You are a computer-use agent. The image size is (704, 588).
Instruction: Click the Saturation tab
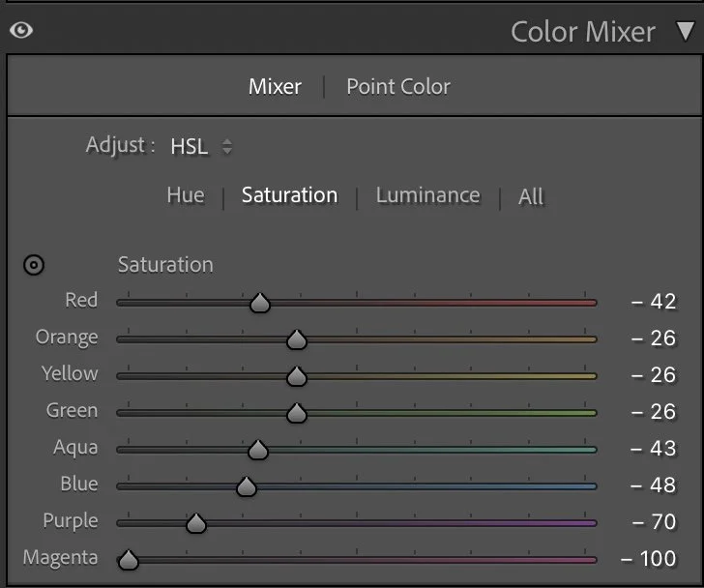tap(289, 195)
